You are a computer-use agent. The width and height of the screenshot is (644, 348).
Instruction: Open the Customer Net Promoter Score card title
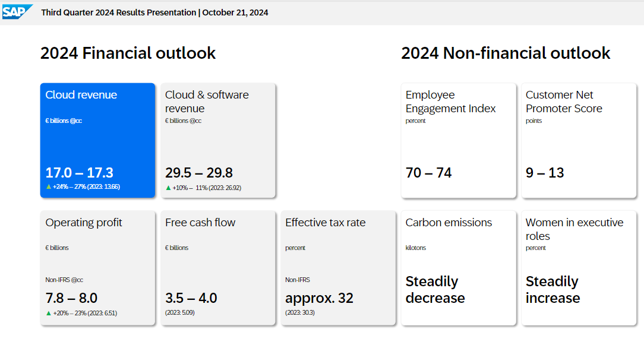564,102
